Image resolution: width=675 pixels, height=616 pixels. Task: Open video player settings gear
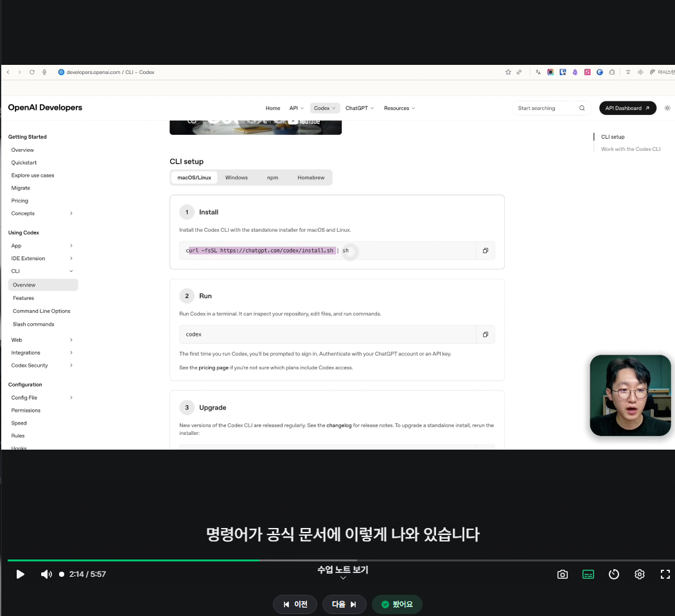pos(640,574)
